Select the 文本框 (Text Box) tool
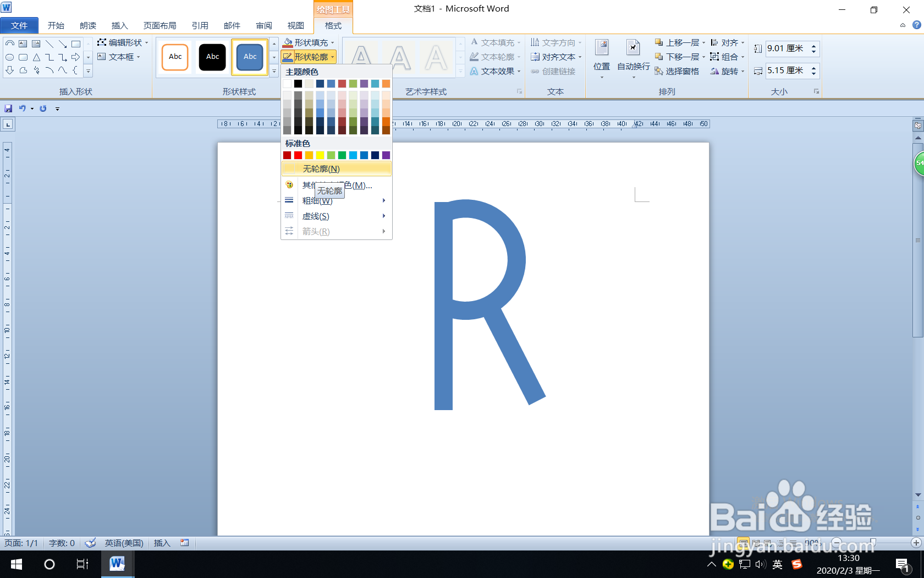This screenshot has height=578, width=924. coord(117,57)
